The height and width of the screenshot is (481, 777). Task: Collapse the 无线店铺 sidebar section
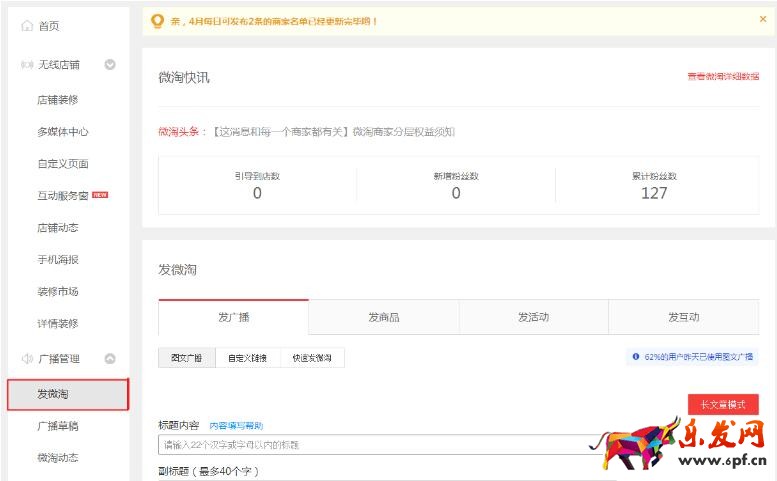pos(110,65)
